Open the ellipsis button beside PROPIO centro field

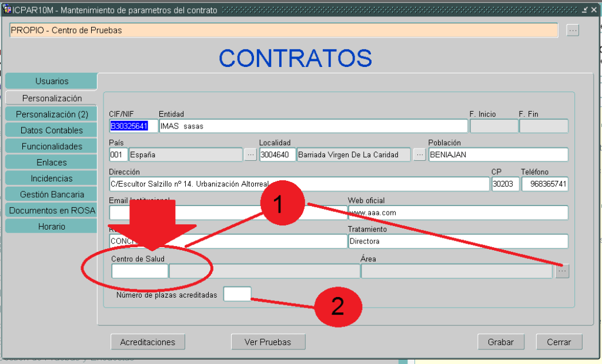573,31
